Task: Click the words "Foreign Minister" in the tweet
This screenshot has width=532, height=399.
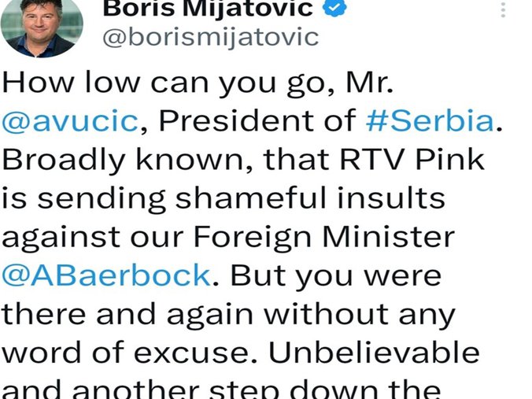Action: [x=324, y=236]
